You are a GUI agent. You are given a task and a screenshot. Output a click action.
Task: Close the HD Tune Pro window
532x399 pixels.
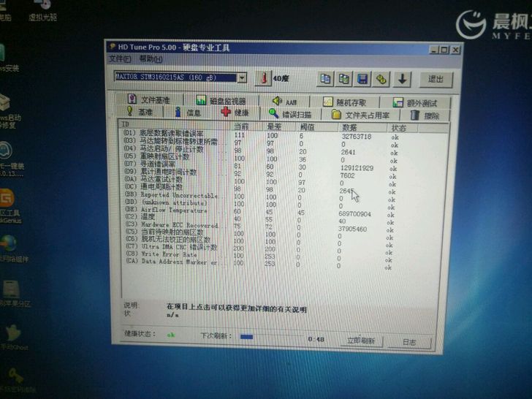455,50
